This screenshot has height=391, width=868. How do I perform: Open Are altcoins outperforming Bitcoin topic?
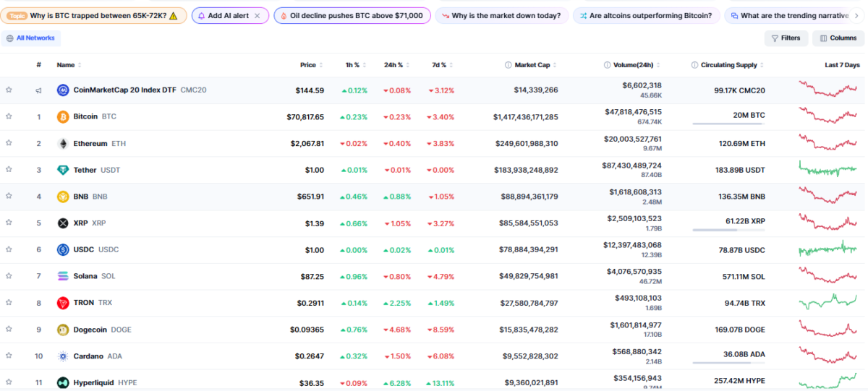tap(646, 15)
